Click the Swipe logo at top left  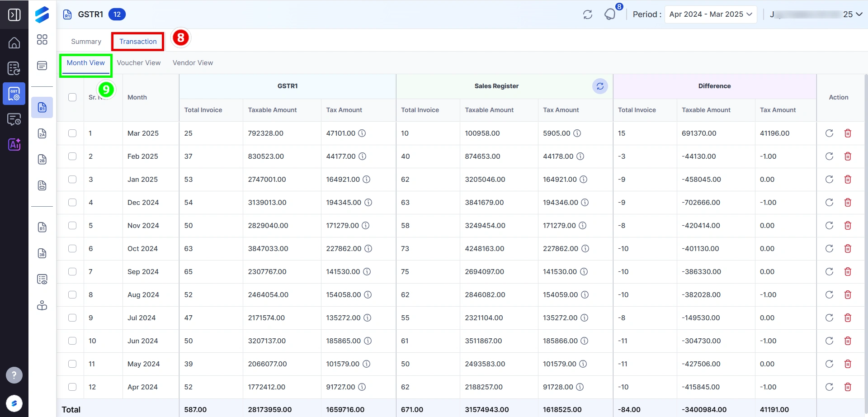click(x=42, y=14)
